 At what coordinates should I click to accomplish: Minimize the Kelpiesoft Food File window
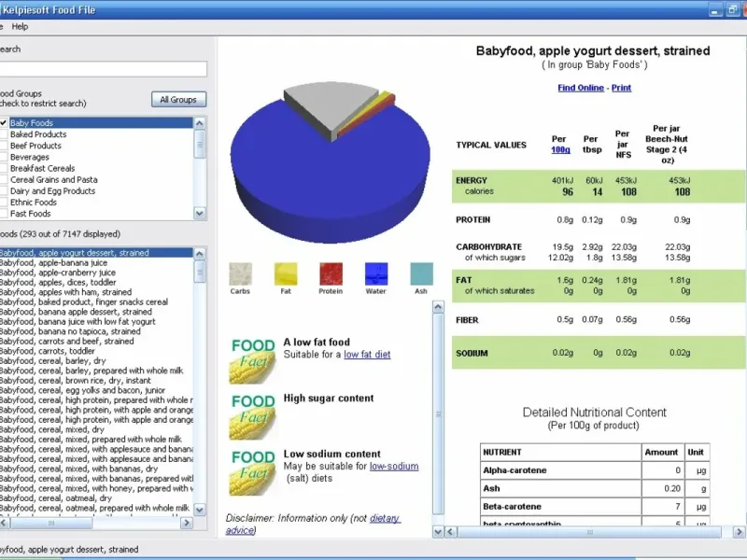pyautogui.click(x=714, y=10)
